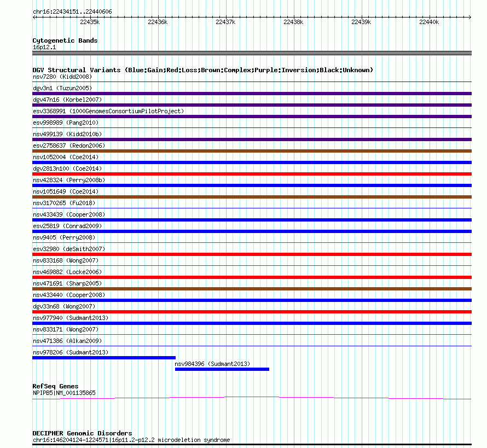
Task: Click the brown bar under nsv471691
Action: pos(252,289)
